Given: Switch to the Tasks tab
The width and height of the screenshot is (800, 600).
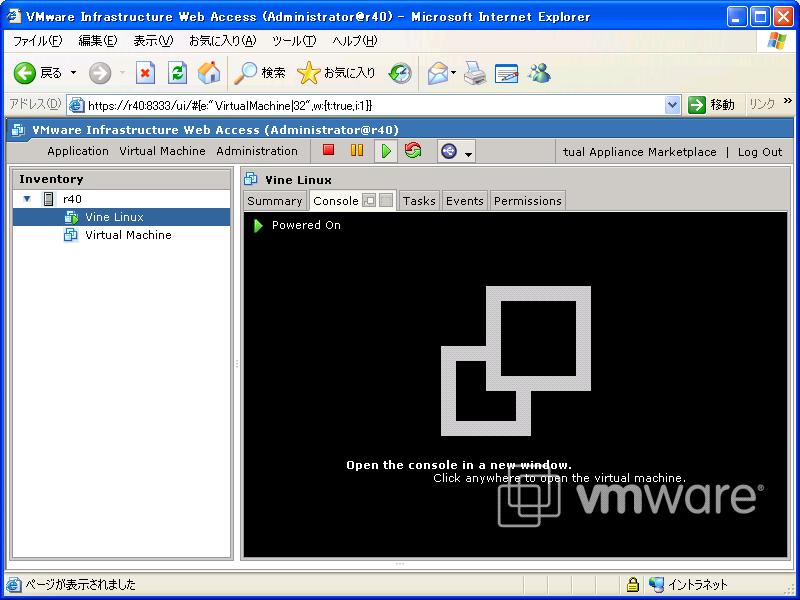Looking at the screenshot, I should (x=419, y=201).
